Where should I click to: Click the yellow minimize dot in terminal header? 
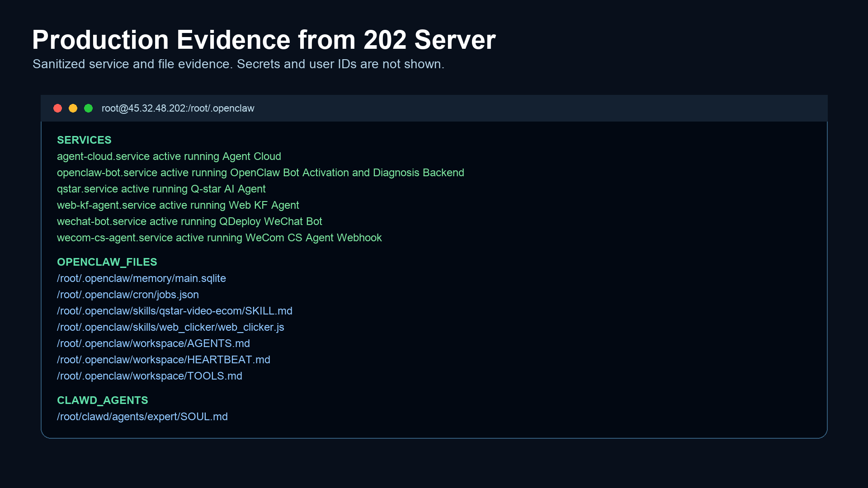(73, 108)
